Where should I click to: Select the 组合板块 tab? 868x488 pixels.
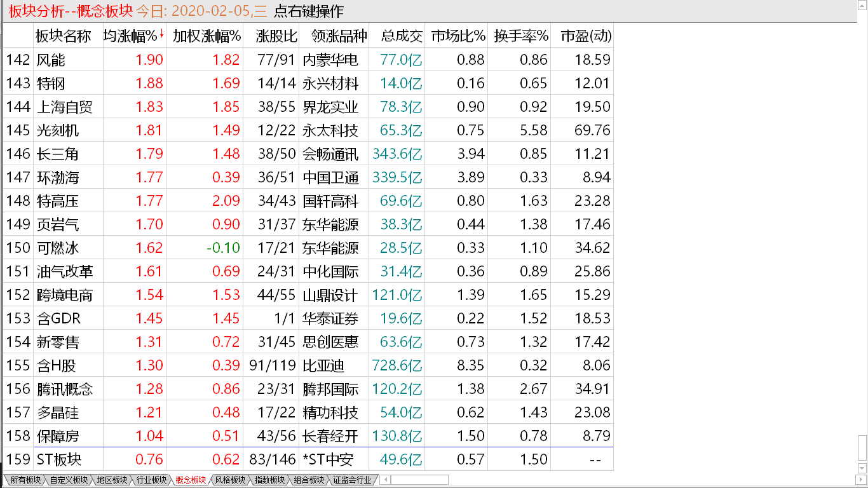[309, 480]
